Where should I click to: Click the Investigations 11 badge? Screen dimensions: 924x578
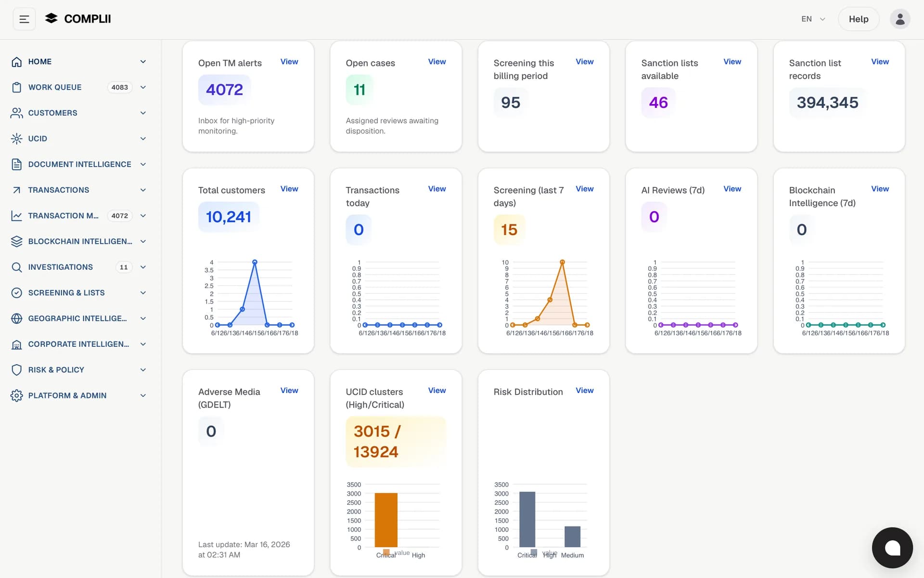point(124,267)
